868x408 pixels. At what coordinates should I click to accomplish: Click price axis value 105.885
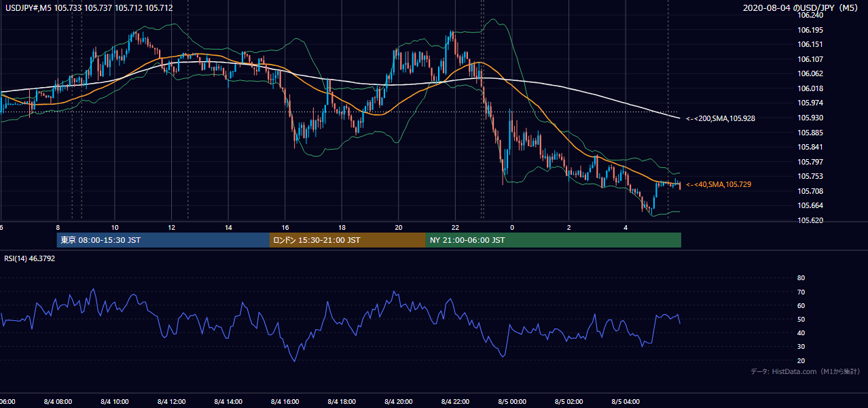point(811,133)
